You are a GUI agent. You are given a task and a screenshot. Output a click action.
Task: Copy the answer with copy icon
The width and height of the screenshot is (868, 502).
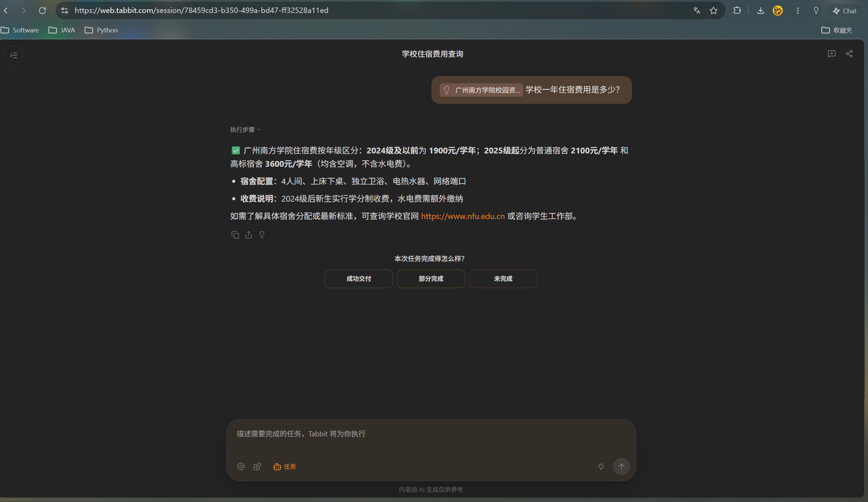point(235,235)
